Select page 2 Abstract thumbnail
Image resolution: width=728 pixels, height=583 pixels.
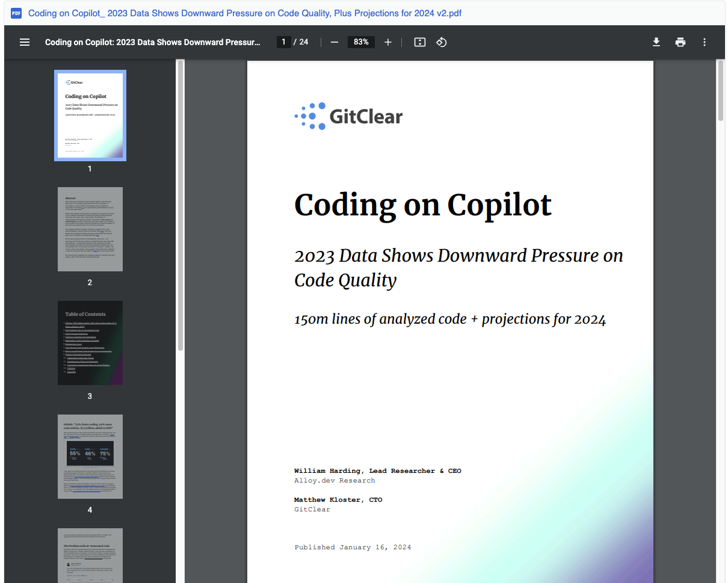coord(90,229)
